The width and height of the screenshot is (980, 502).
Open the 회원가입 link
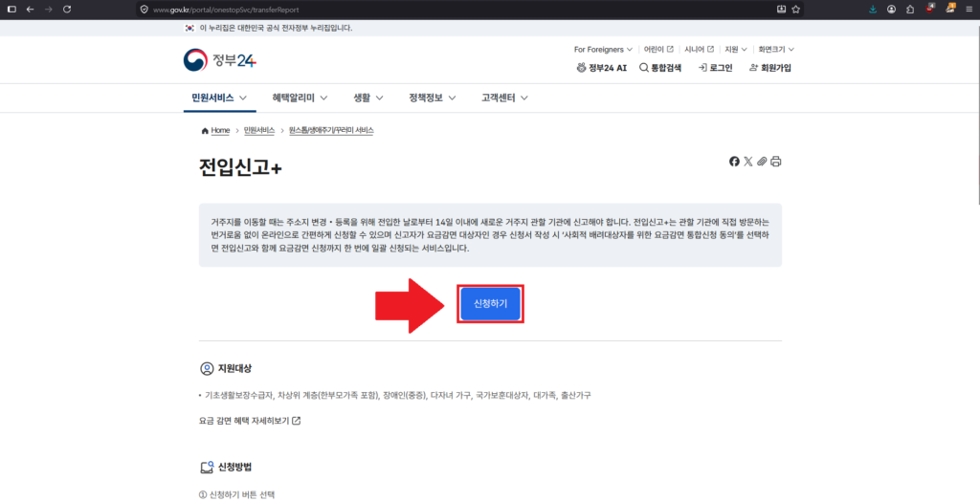775,68
